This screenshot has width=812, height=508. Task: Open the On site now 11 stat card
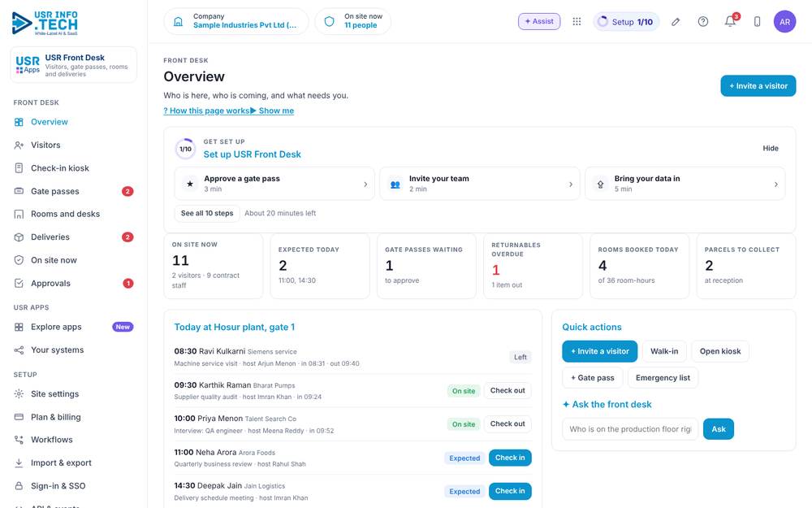coord(214,266)
